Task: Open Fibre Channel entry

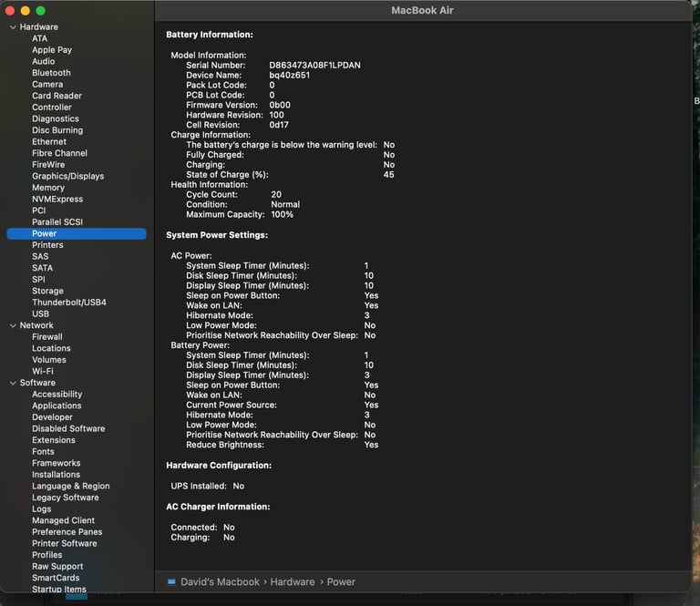Action: click(x=59, y=153)
